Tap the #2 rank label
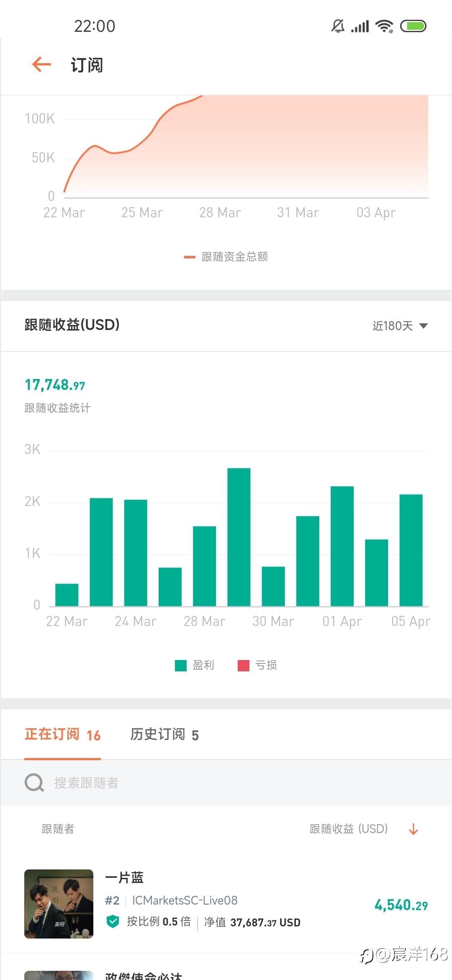452x980 pixels. (x=112, y=900)
